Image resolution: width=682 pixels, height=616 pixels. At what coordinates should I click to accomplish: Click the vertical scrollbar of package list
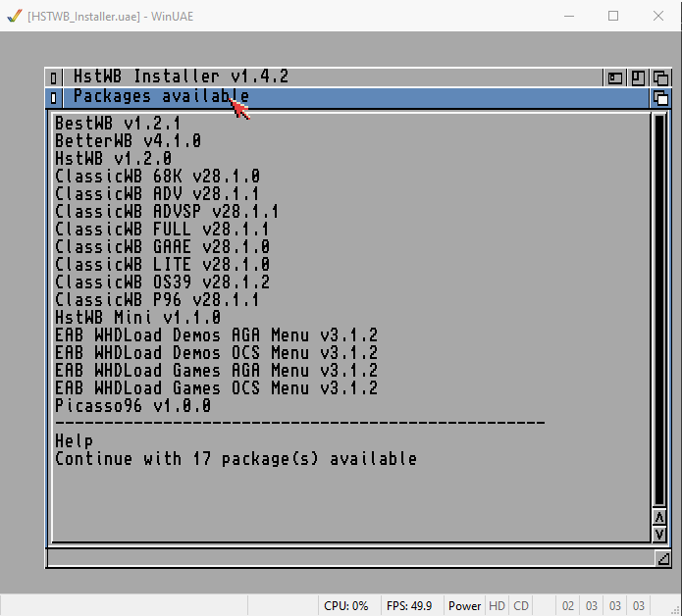tap(659, 310)
